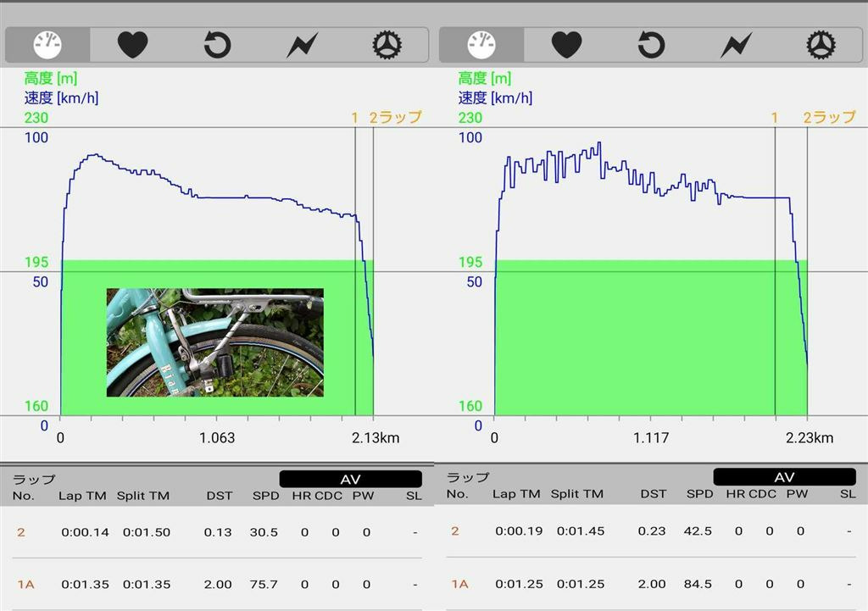The height and width of the screenshot is (611, 868).
Task: Tap split time 0:01.45 in right table
Action: 581,530
